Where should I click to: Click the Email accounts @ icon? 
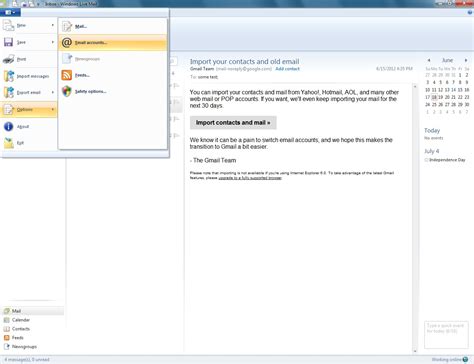tap(67, 42)
